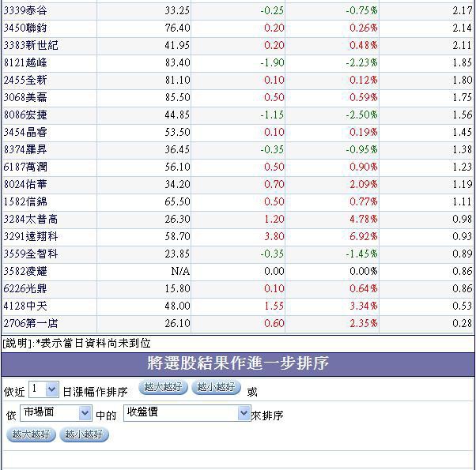
Task: Click change 3.80 in 遠翔科 row
Action: 274,236
